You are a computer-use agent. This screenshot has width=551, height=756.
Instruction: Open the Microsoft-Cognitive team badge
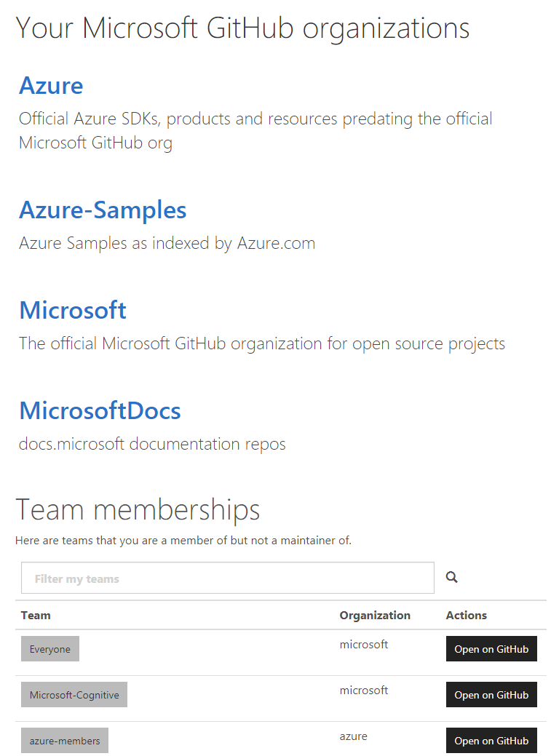click(74, 695)
